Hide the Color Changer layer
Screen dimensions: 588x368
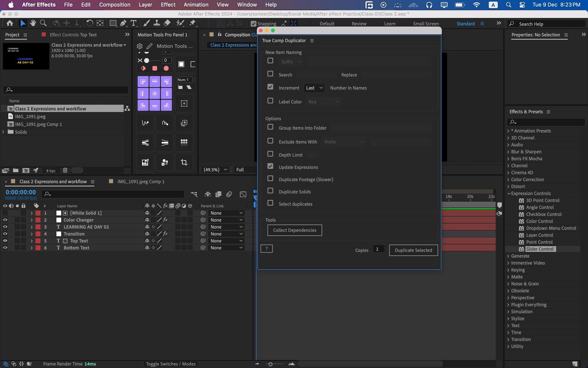(5, 220)
